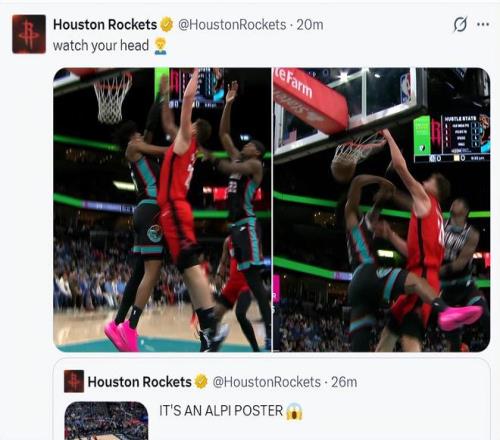Open the quoted tweet's video thumbnail

106,421
